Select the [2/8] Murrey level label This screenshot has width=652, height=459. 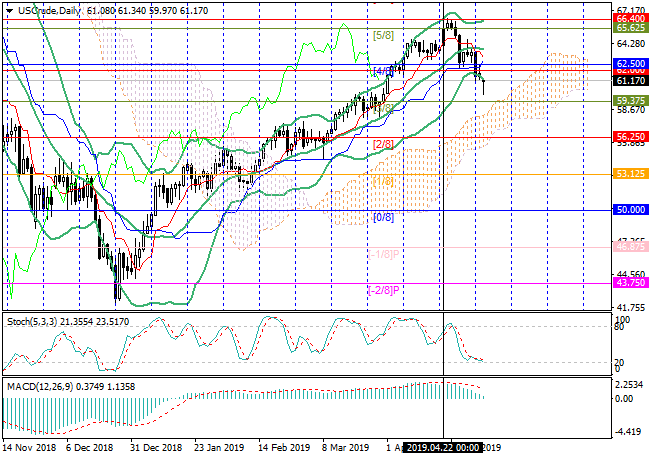383,145
